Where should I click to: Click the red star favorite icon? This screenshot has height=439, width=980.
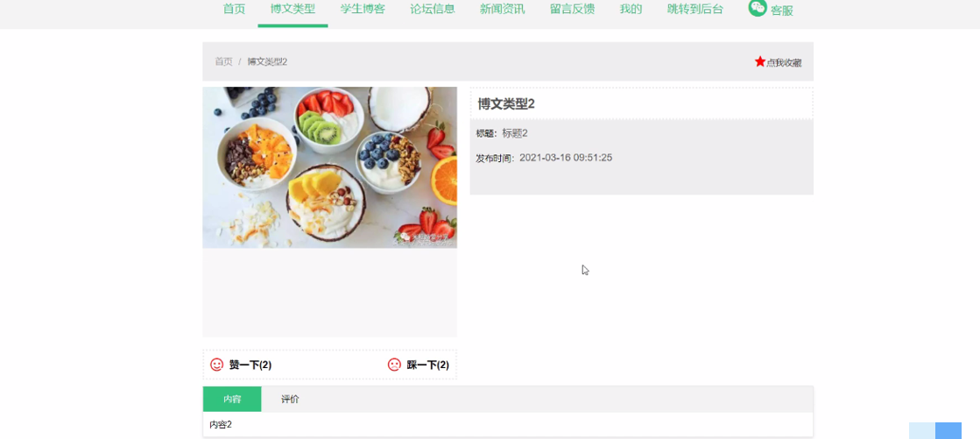760,61
